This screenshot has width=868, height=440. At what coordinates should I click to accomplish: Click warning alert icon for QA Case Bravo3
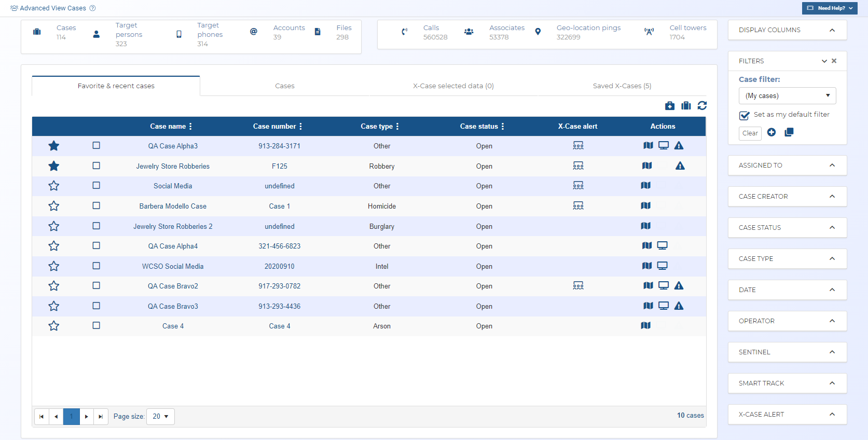click(x=679, y=306)
